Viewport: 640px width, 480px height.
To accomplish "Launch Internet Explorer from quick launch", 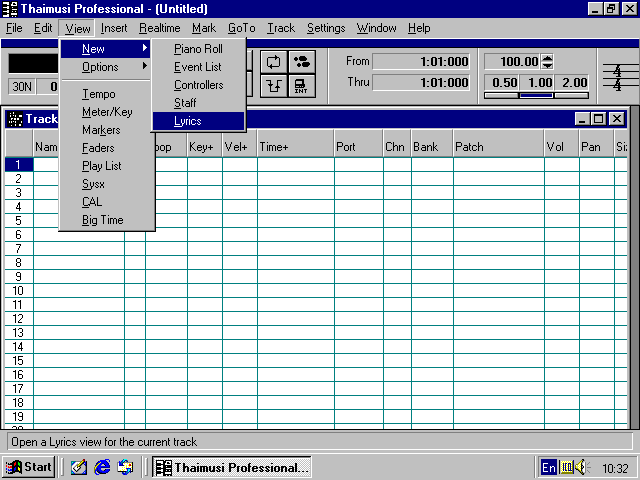I will pos(102,467).
